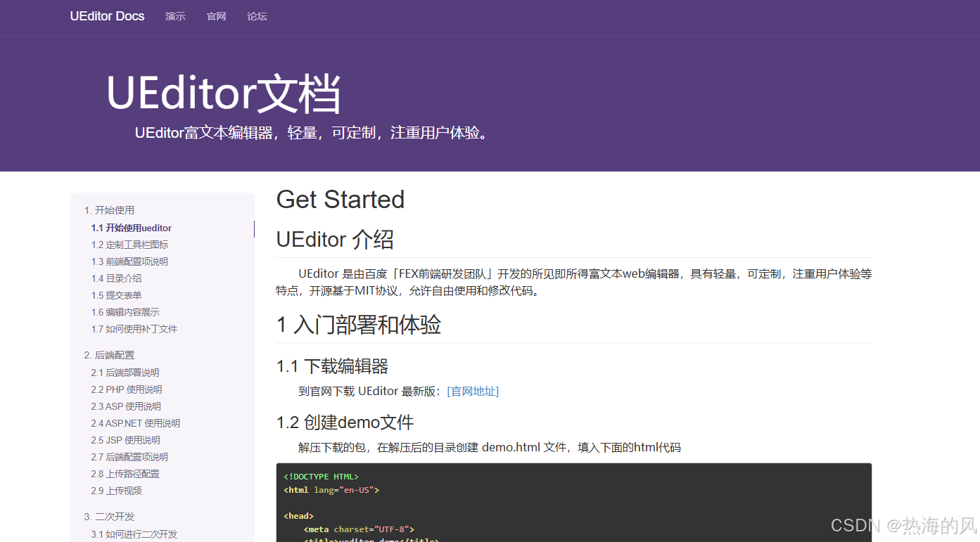
Task: Select "1.1 开始使用ueditor" in the sidebar
Action: pos(132,228)
